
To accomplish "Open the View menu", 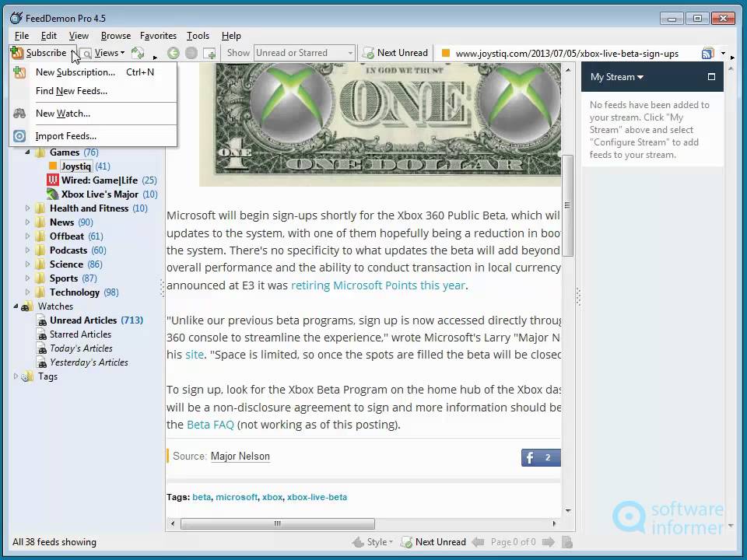I will click(x=79, y=36).
